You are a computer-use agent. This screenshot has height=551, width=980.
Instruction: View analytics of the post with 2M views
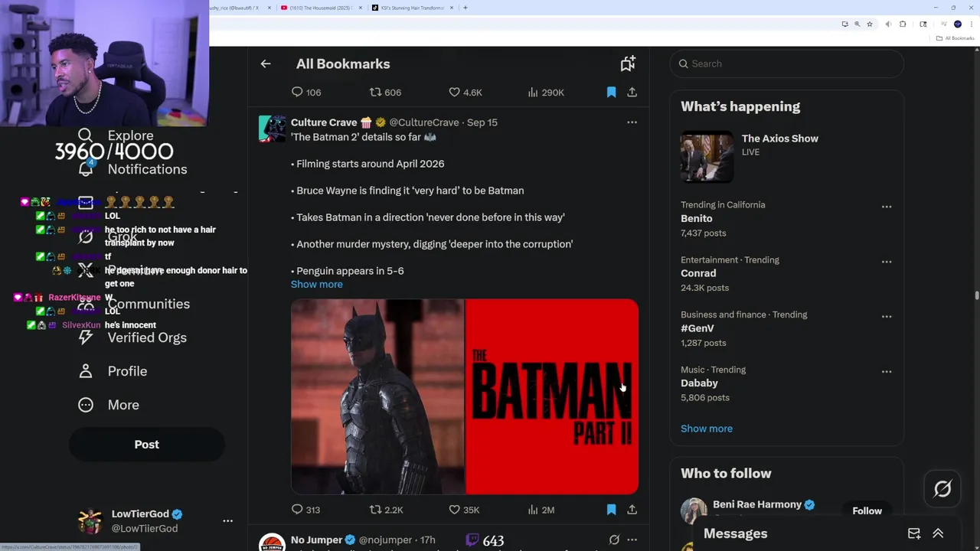point(541,510)
